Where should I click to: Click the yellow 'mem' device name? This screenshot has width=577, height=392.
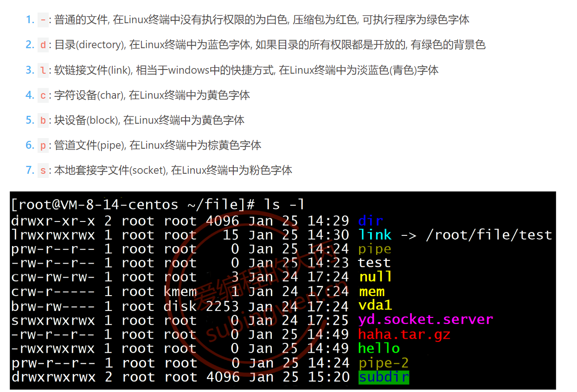coord(372,291)
